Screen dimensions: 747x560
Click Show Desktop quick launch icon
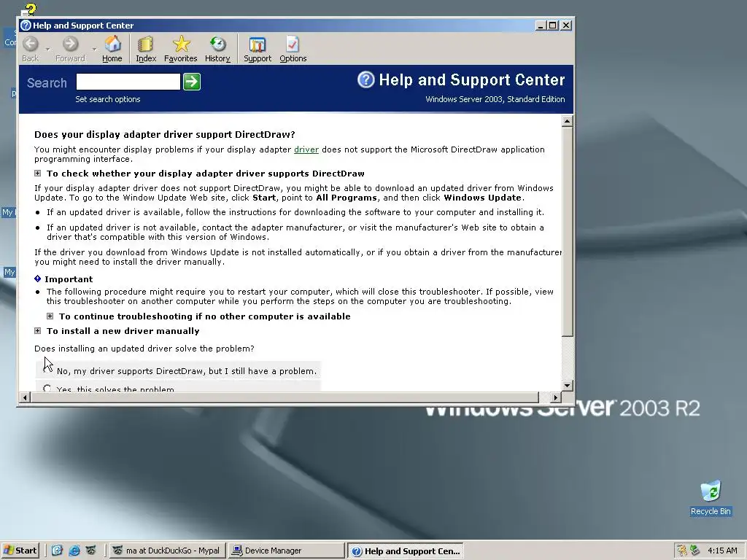click(x=57, y=551)
